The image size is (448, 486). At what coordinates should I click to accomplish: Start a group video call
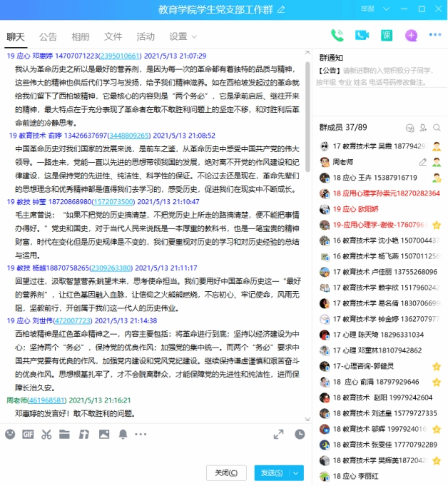[x=362, y=35]
